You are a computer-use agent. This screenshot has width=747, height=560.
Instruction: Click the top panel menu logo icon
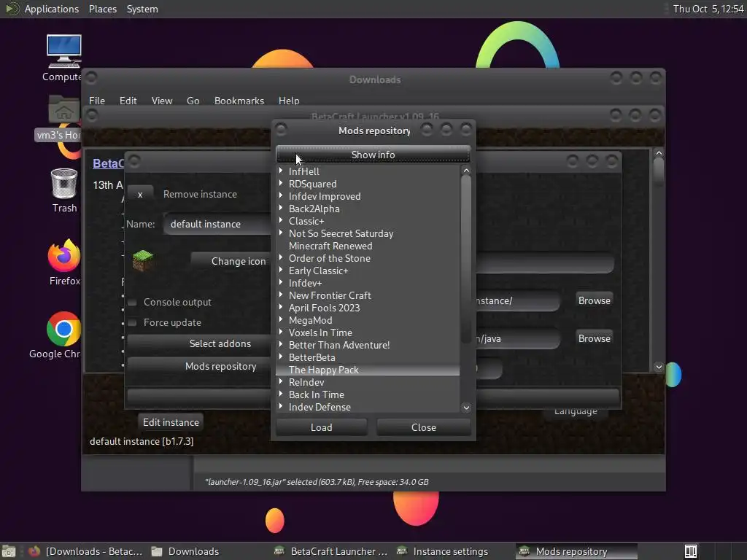point(12,9)
